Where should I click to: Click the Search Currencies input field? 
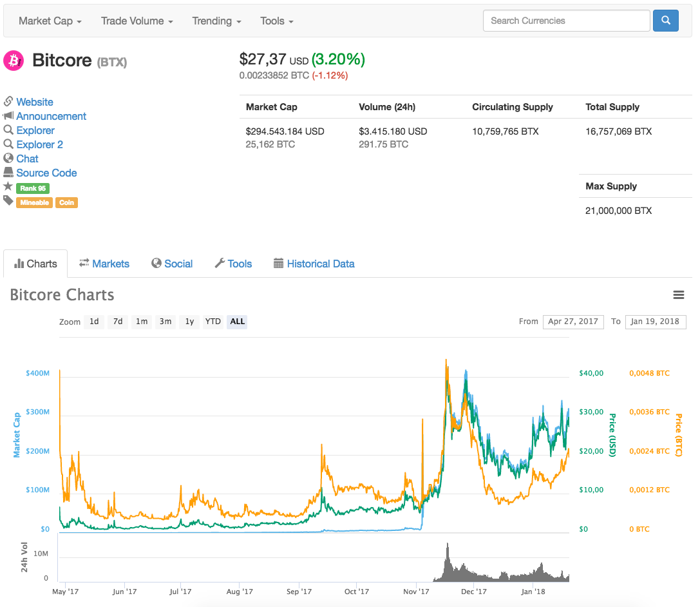(x=567, y=21)
